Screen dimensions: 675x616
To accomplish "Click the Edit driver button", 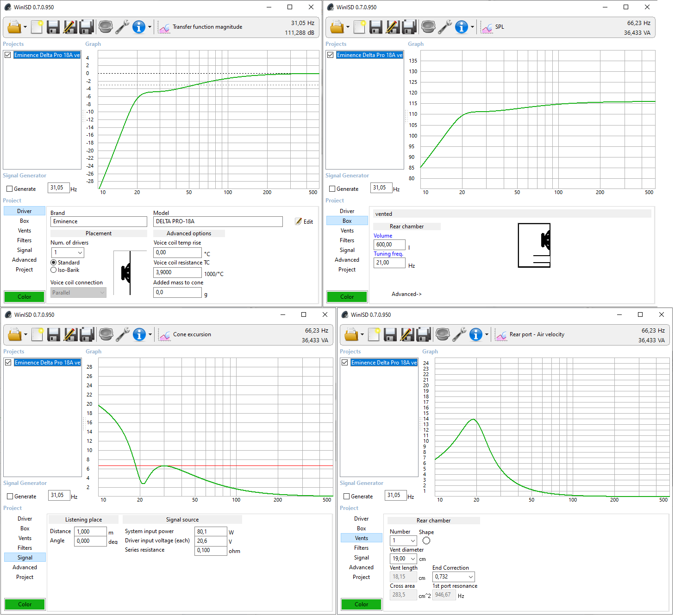I will [x=304, y=222].
